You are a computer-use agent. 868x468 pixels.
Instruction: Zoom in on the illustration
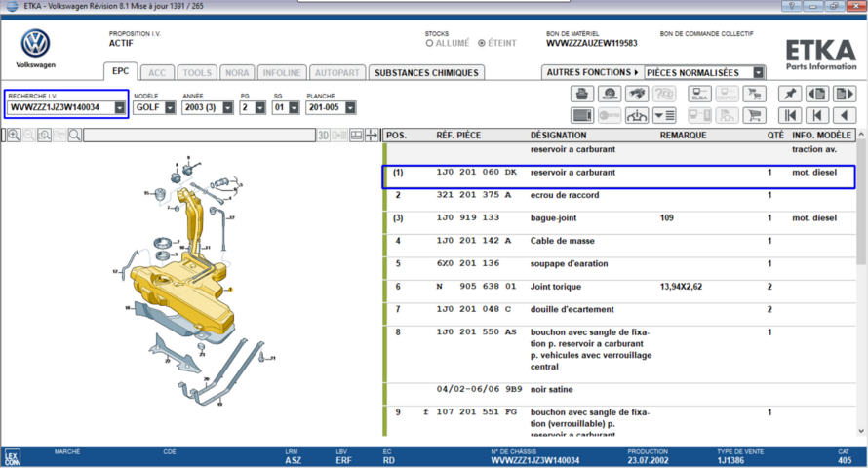click(x=14, y=135)
